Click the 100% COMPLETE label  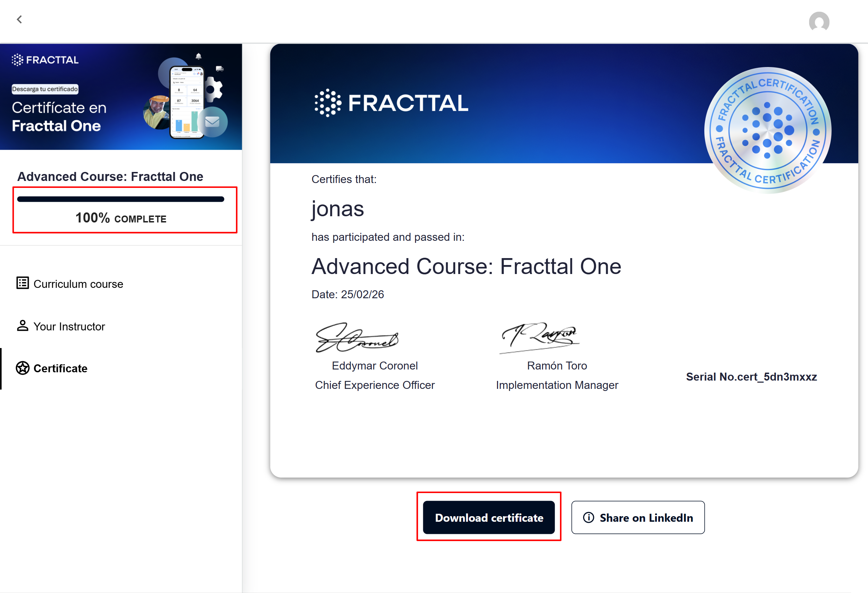121,218
